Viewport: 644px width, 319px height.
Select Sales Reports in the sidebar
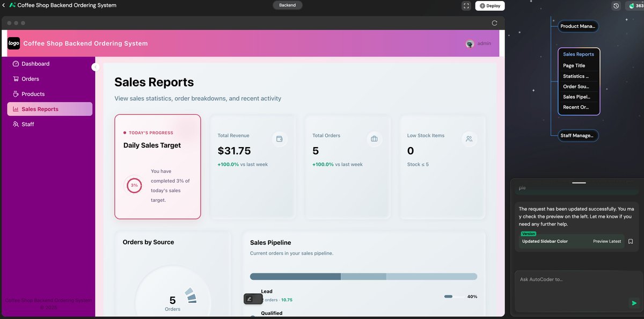(49, 109)
